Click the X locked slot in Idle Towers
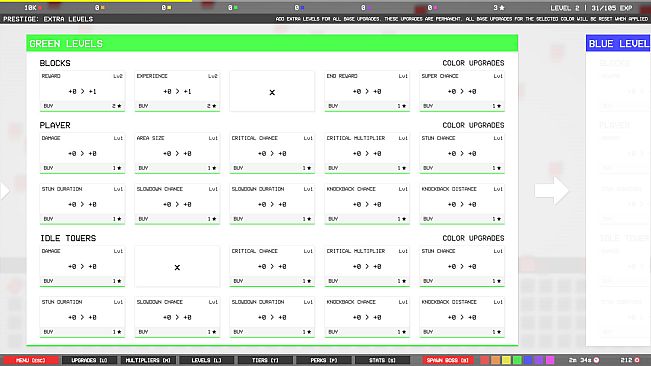The height and width of the screenshot is (366, 651). tap(177, 266)
